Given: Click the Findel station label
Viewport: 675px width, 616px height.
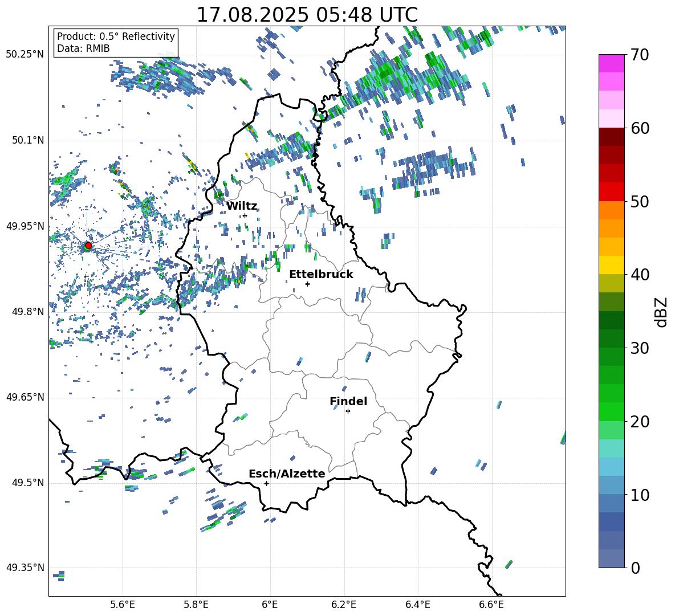Looking at the screenshot, I should pyautogui.click(x=348, y=401).
